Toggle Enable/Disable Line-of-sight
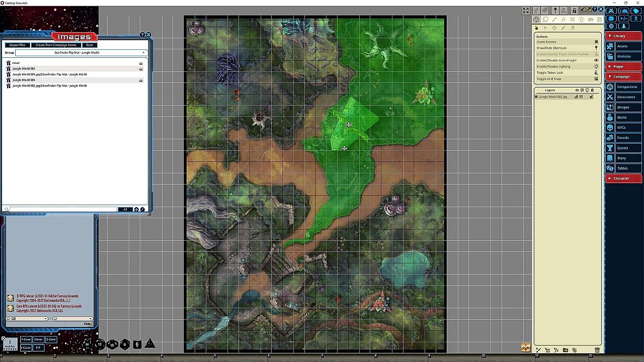The width and height of the screenshot is (644, 362). point(568,60)
